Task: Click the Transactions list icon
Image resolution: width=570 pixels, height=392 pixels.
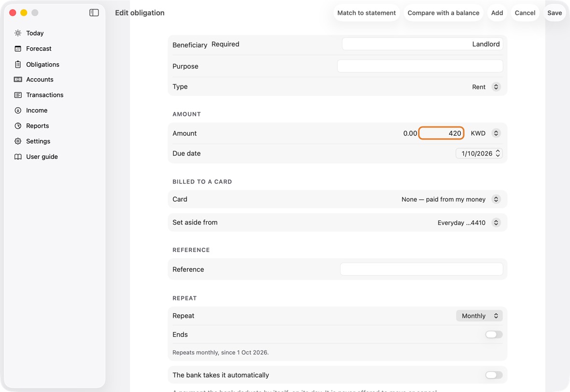Action: pos(18,95)
